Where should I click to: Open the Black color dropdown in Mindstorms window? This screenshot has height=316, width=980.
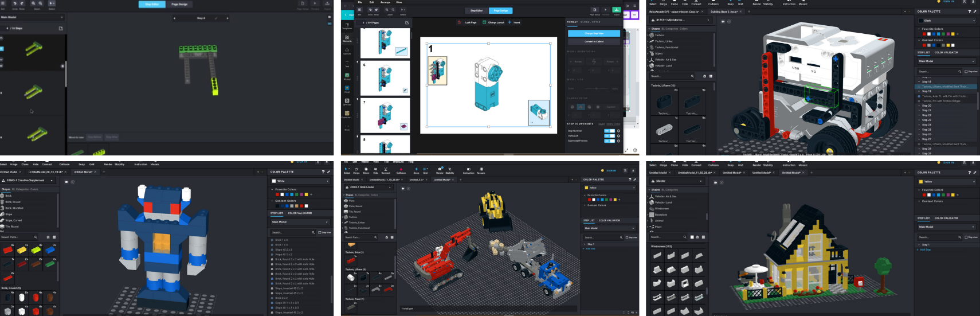(947, 21)
